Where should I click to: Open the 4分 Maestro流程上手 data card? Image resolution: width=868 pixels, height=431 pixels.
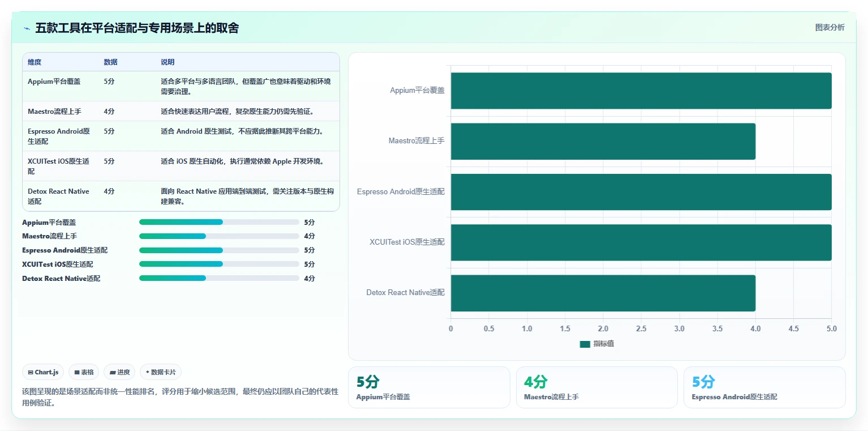(596, 387)
